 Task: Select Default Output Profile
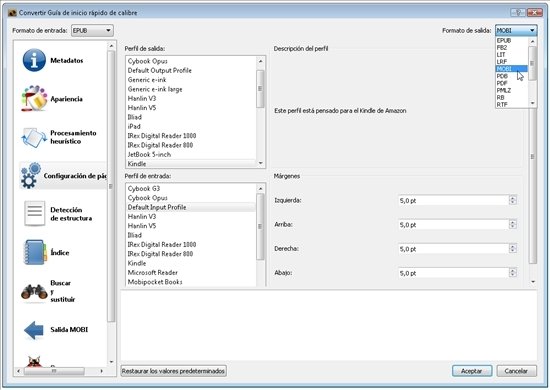point(191,70)
